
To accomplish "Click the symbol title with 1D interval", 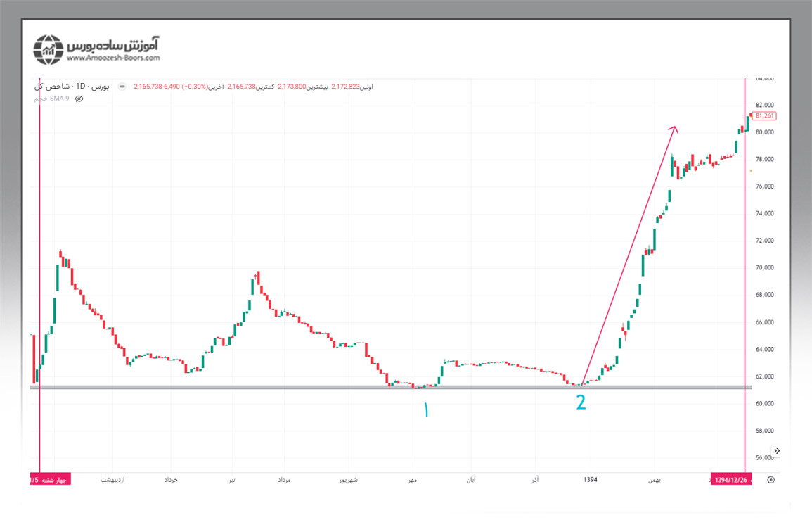I will (x=72, y=87).
